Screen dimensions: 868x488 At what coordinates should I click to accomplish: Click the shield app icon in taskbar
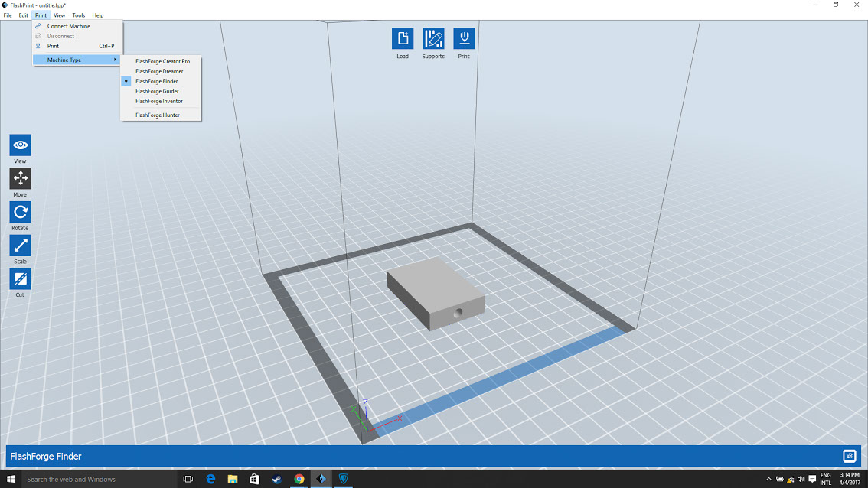coord(343,479)
